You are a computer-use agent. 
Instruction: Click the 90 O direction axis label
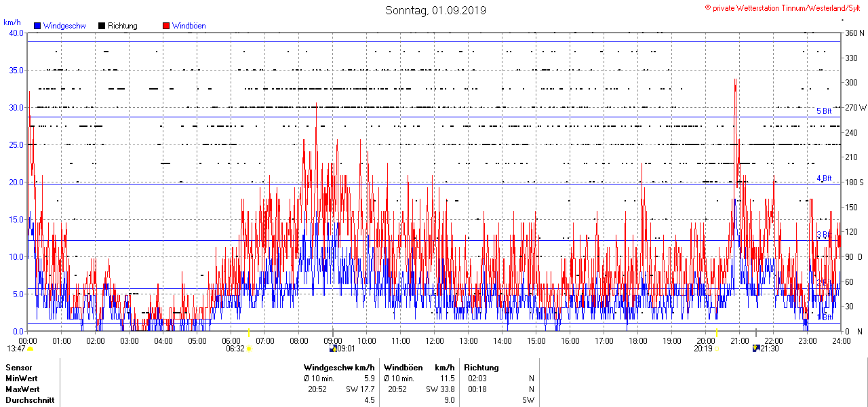point(852,257)
